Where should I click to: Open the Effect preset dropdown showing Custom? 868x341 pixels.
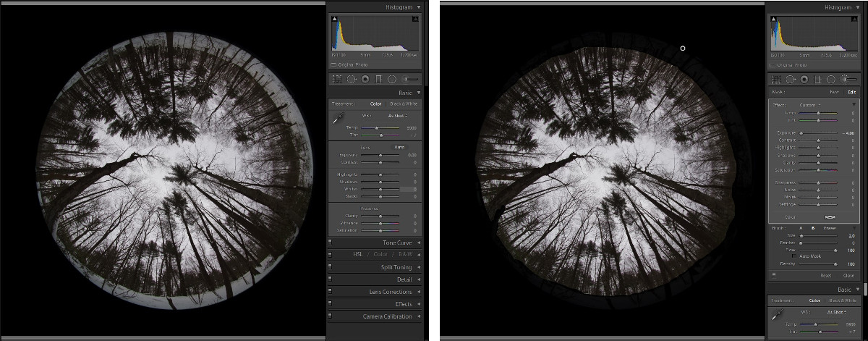(x=808, y=105)
